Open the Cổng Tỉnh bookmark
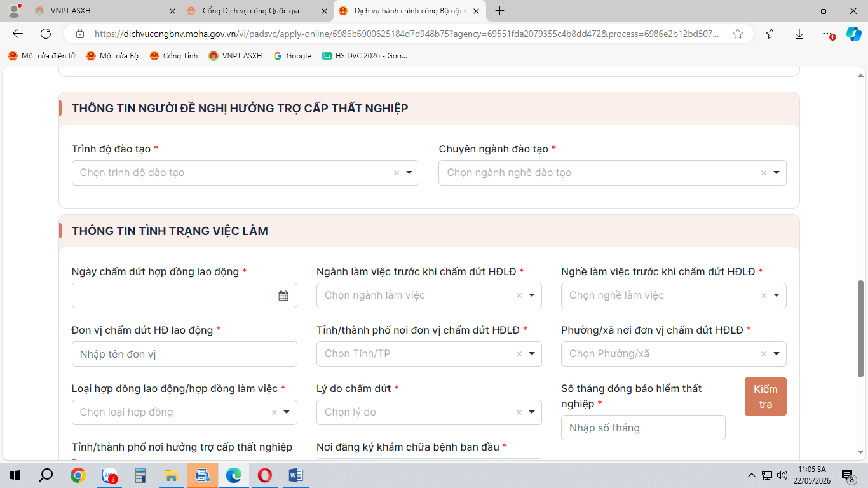The height and width of the screenshot is (488, 868). click(173, 56)
